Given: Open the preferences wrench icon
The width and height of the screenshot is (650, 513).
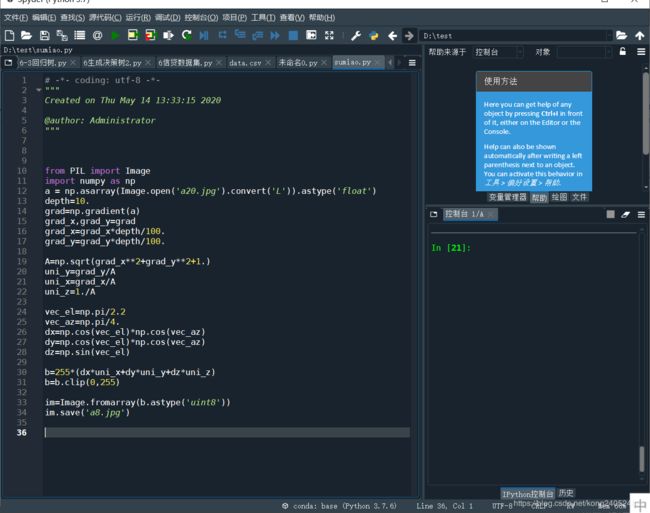Looking at the screenshot, I should coord(356,36).
